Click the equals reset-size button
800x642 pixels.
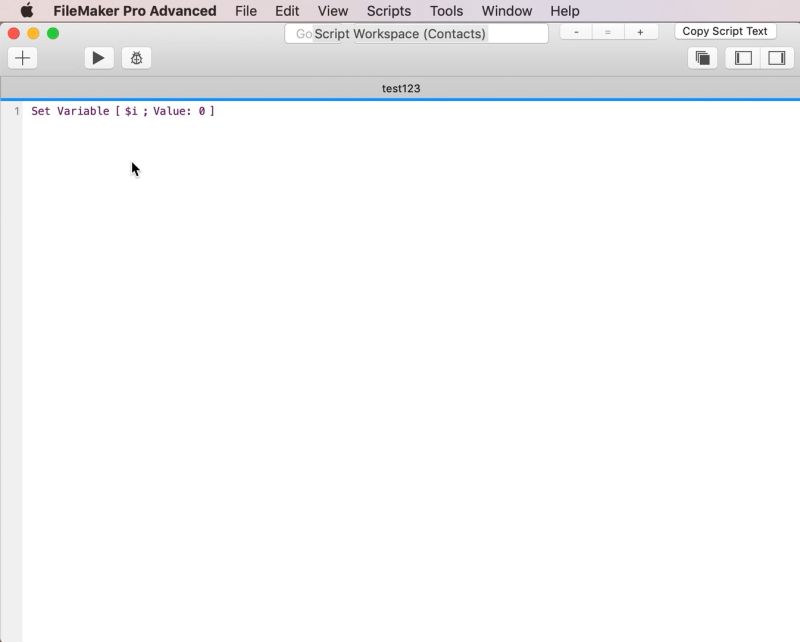608,32
